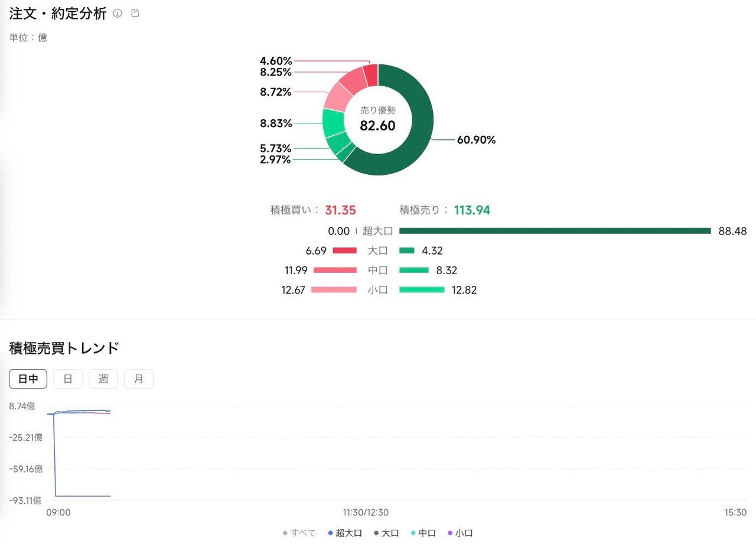Toggle the すべて legend series
Viewport: 756px width, 544px height.
(299, 533)
